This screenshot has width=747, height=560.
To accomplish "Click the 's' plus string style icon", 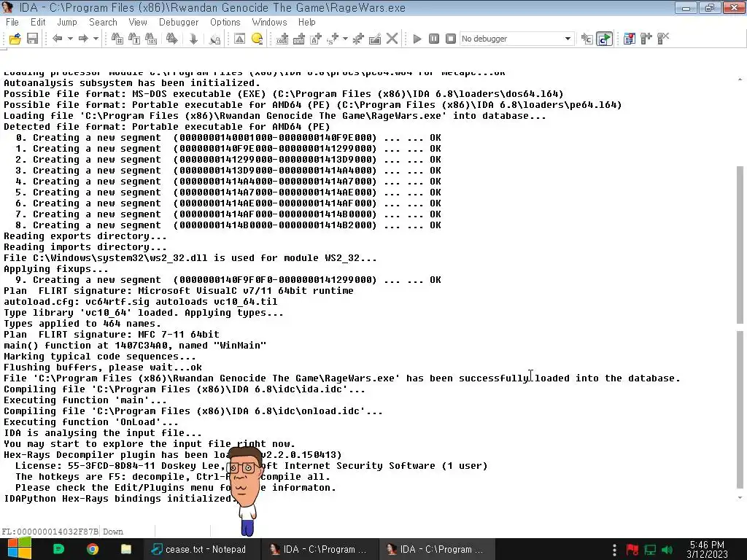I will (x=333, y=39).
